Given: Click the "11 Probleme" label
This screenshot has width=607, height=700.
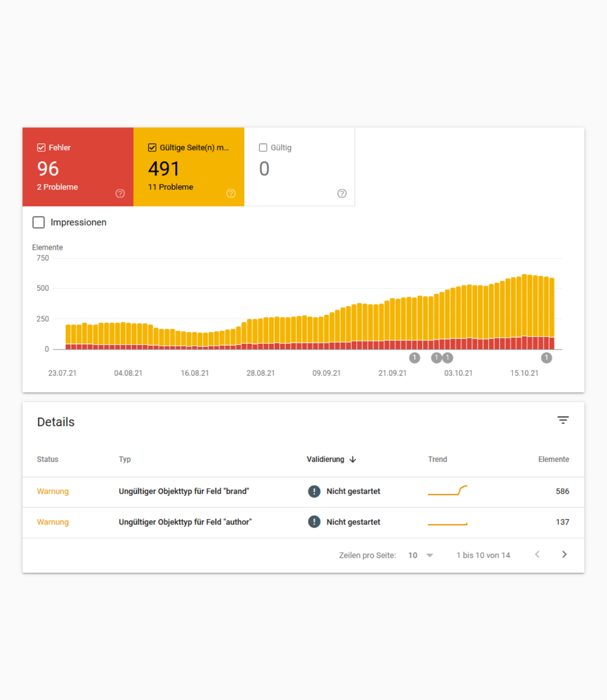Looking at the screenshot, I should click(170, 187).
